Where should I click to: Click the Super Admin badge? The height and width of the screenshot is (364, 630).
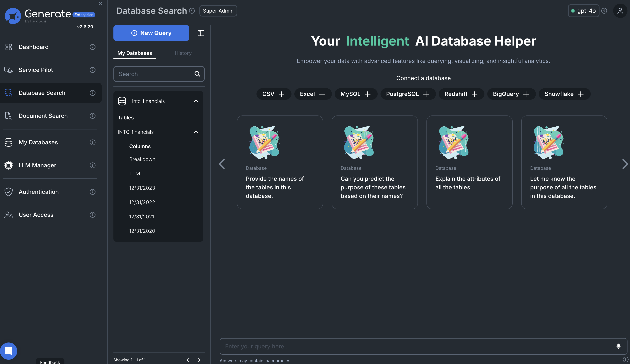218,11
